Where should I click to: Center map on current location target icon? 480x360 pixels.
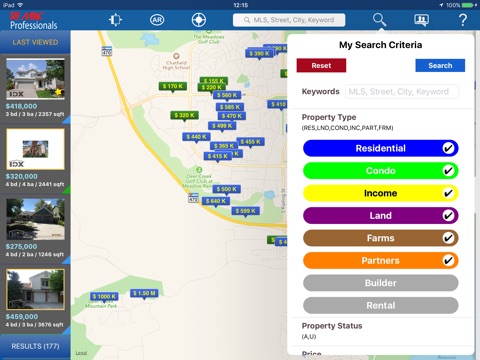199,20
